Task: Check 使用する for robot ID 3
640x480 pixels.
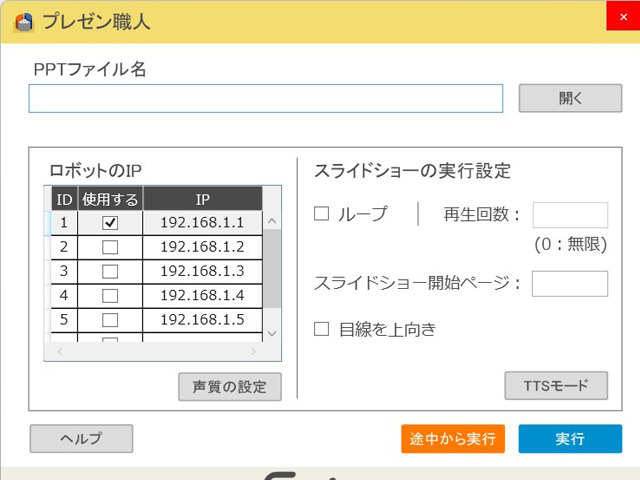Action: tap(110, 271)
